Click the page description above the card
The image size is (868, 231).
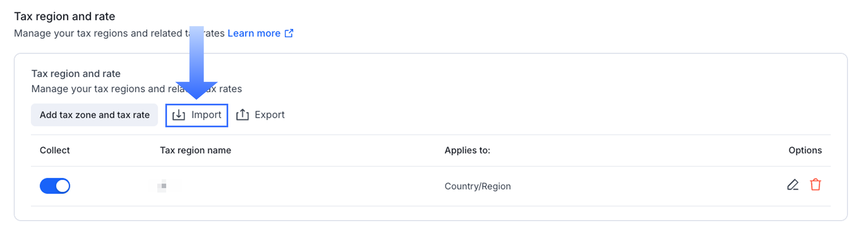pos(101,33)
